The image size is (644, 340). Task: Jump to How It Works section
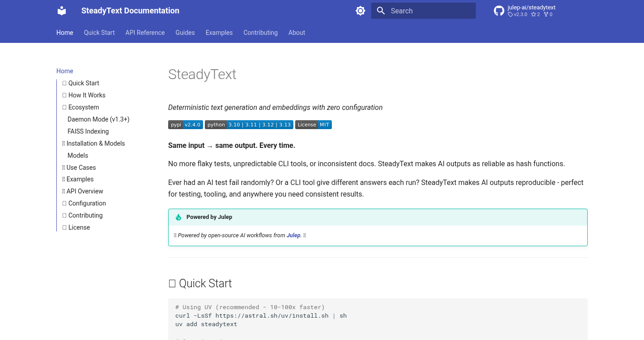[84, 95]
